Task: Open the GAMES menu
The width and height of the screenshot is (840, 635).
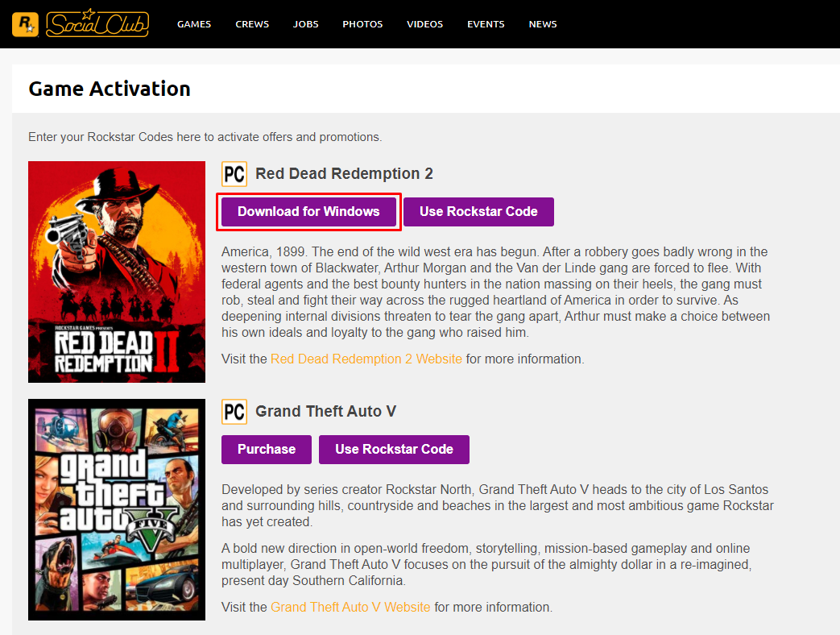Action: 194,24
